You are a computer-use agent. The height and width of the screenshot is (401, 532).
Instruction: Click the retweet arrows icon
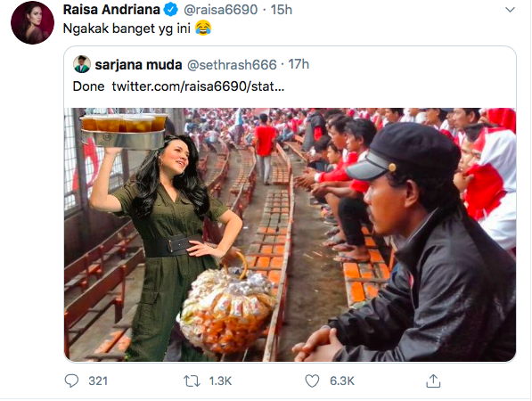192,381
